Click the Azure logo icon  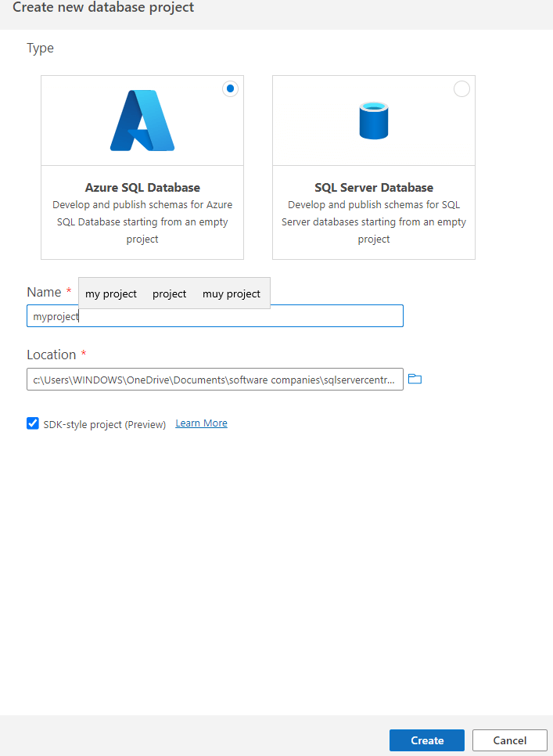coord(142,121)
